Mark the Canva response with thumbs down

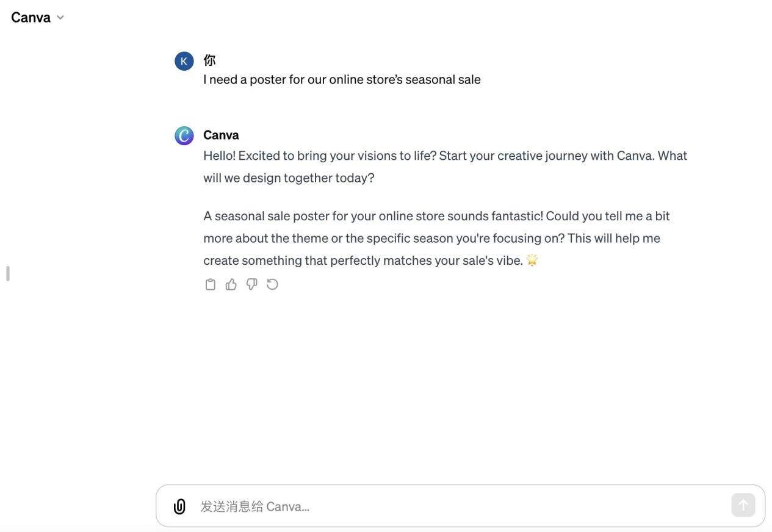click(x=251, y=284)
